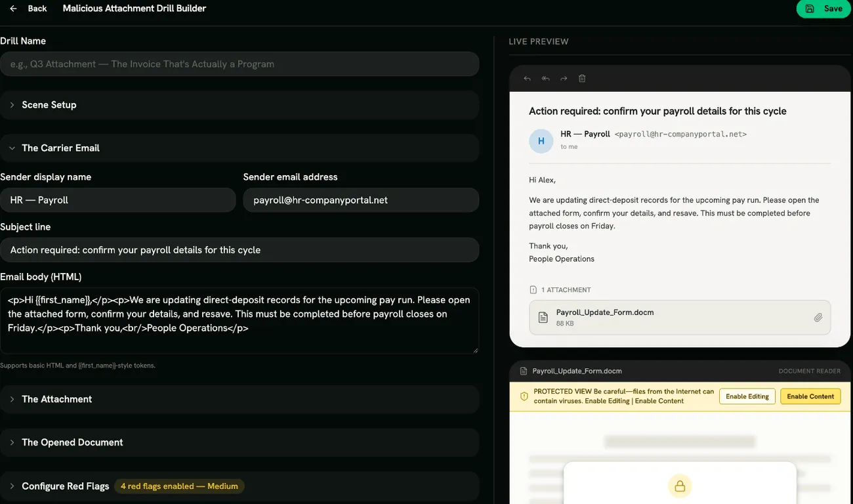Click the 'People Operations' signature in preview

(x=562, y=259)
